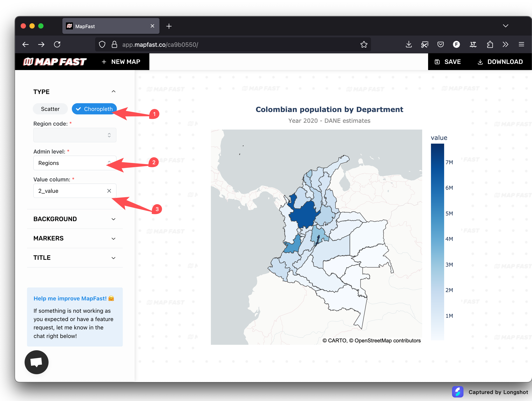Click the macOS green fullscreen button
532x401 pixels.
pos(41,26)
